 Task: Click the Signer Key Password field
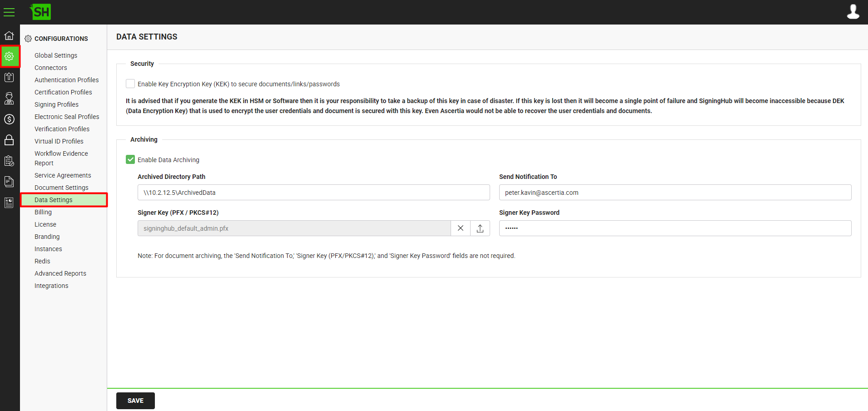point(675,228)
